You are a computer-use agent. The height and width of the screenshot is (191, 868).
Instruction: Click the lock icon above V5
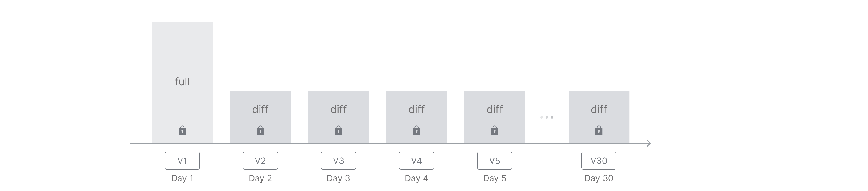(495, 130)
